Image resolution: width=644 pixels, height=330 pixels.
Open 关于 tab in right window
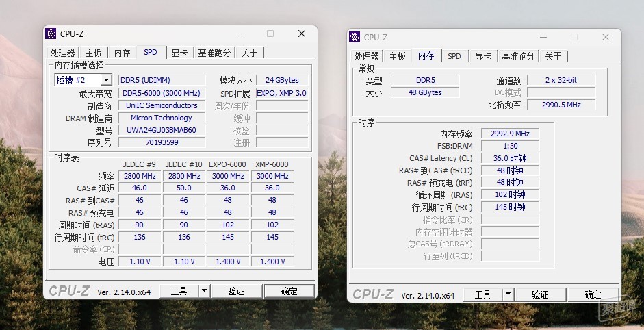553,56
